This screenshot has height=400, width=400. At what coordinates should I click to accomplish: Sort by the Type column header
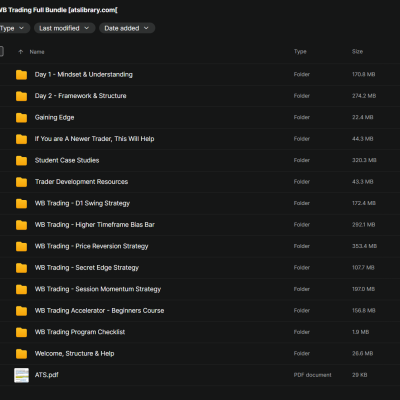pyautogui.click(x=300, y=52)
